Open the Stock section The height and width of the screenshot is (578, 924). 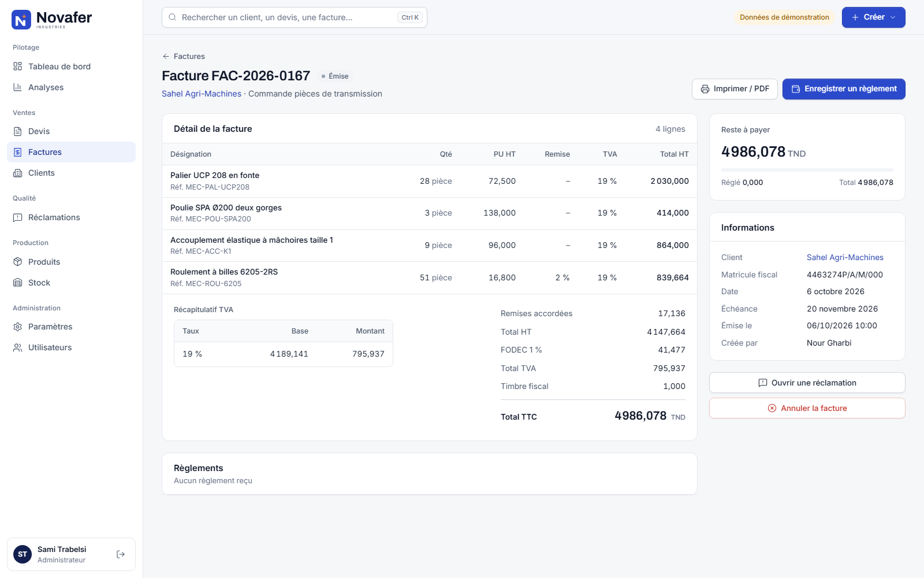[71, 283]
